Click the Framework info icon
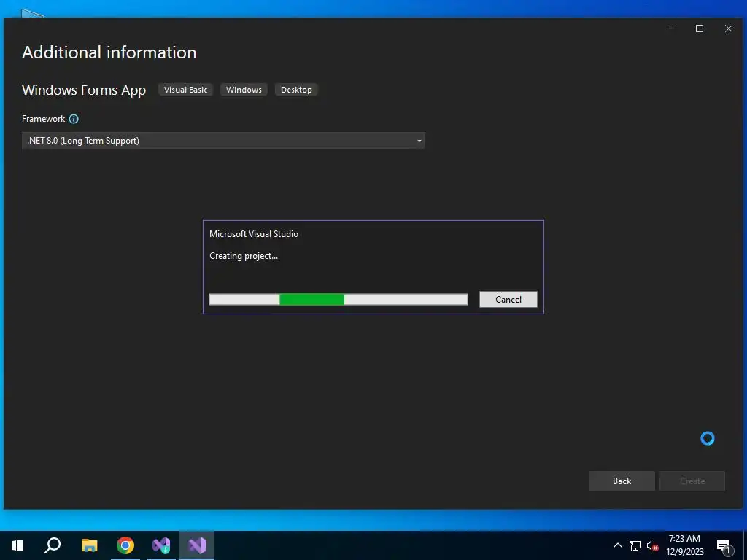The width and height of the screenshot is (747, 560). point(74,119)
